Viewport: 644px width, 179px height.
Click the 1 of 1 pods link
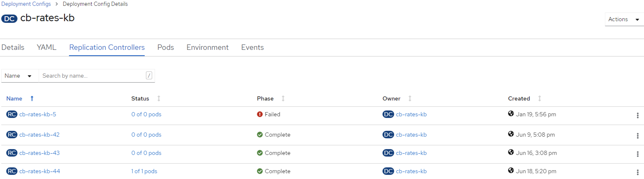tap(144, 171)
